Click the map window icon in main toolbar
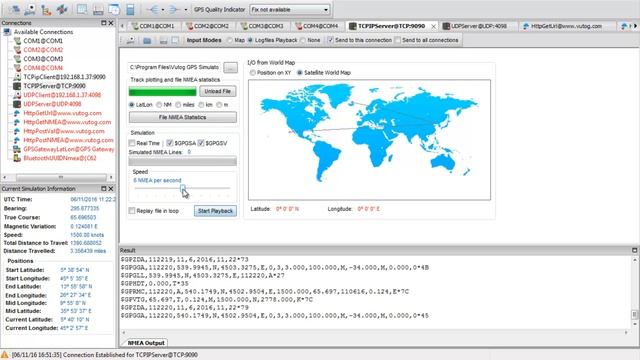 pyautogui.click(x=82, y=9)
